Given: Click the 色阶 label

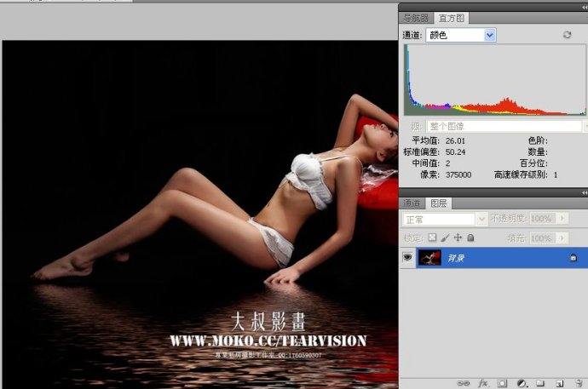Looking at the screenshot, I should pyautogui.click(x=538, y=140).
